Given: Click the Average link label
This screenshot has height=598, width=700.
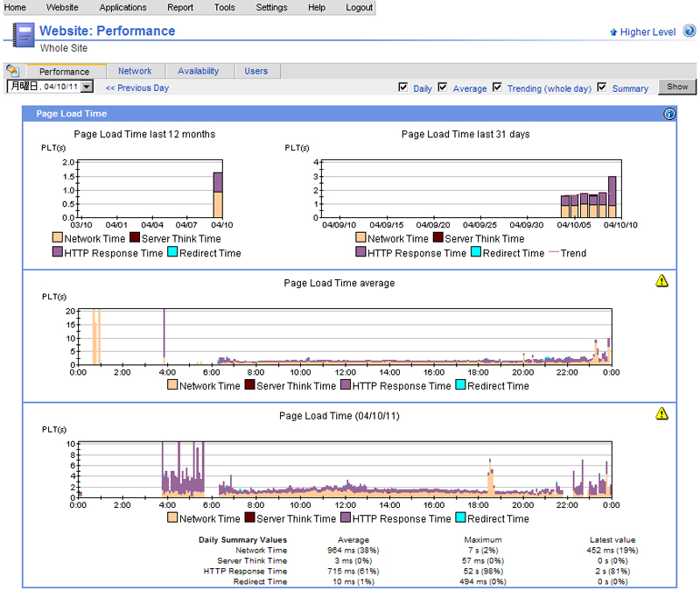Looking at the screenshot, I should point(470,88).
